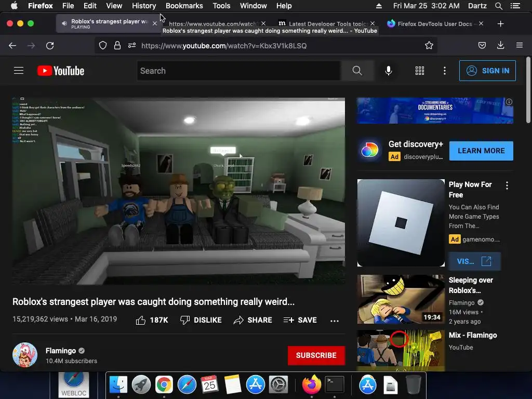
Task: Click the SAVE button
Action: [x=300, y=320]
